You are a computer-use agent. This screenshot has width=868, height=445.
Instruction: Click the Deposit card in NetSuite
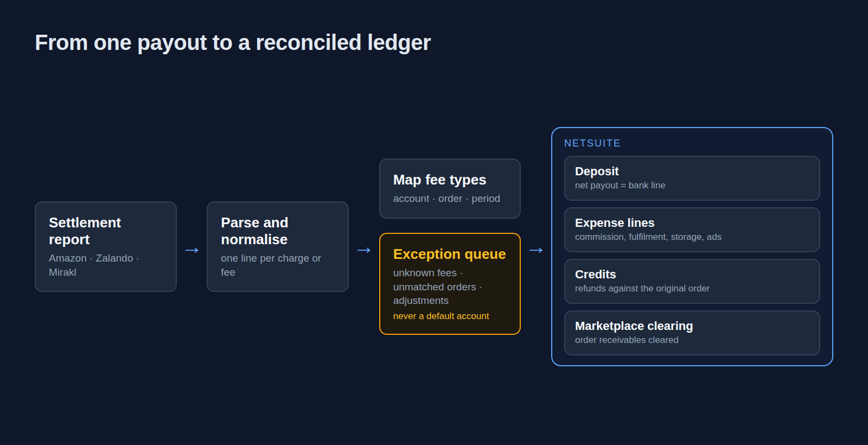692,179
